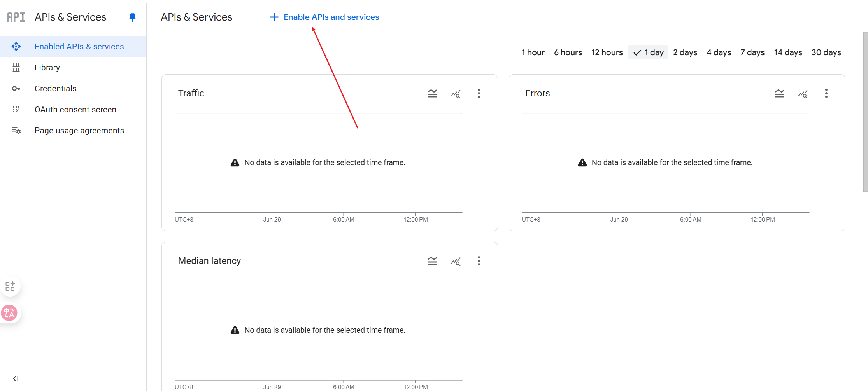The height and width of the screenshot is (391, 868).
Task: Toggle legend icon on Traffic chart
Action: pos(432,93)
